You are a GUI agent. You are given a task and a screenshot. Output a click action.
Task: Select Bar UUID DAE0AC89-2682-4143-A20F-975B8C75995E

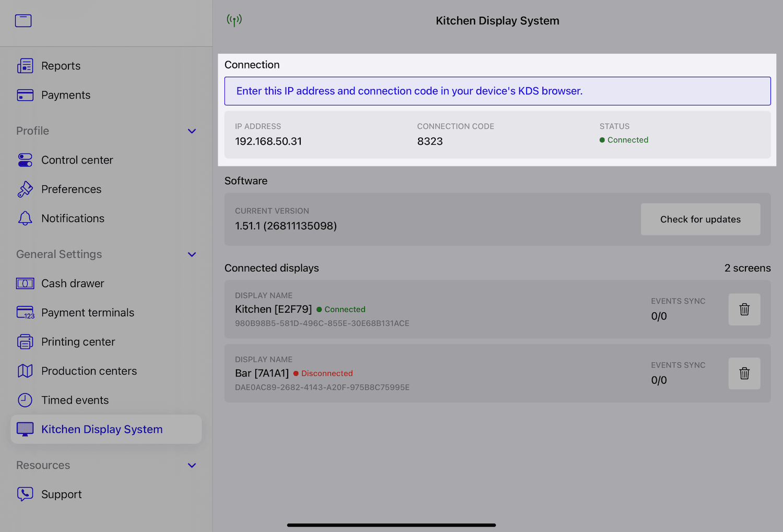(322, 387)
